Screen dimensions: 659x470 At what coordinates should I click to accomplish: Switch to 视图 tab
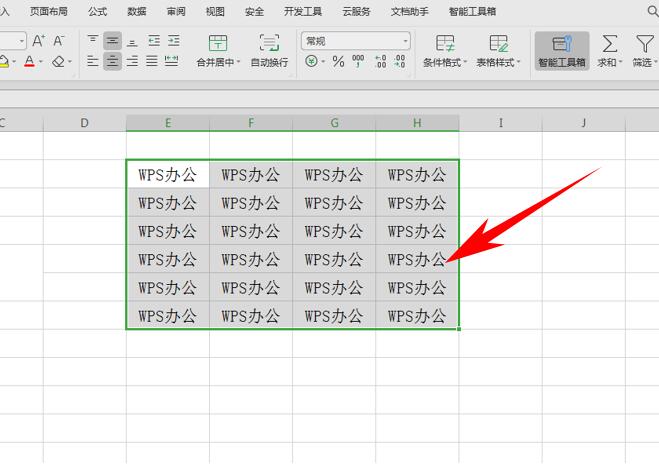pyautogui.click(x=215, y=11)
